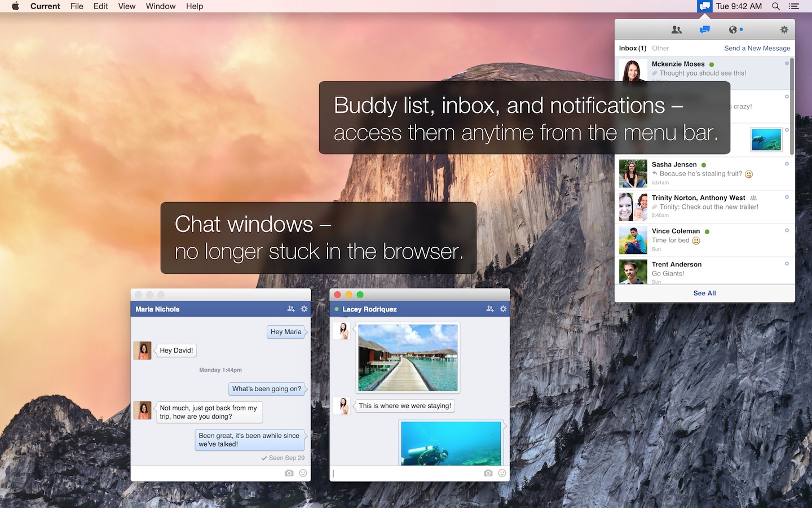The width and height of the screenshot is (812, 508).
Task: Toggle read status circle for Sasha Jensen
Action: click(x=787, y=164)
